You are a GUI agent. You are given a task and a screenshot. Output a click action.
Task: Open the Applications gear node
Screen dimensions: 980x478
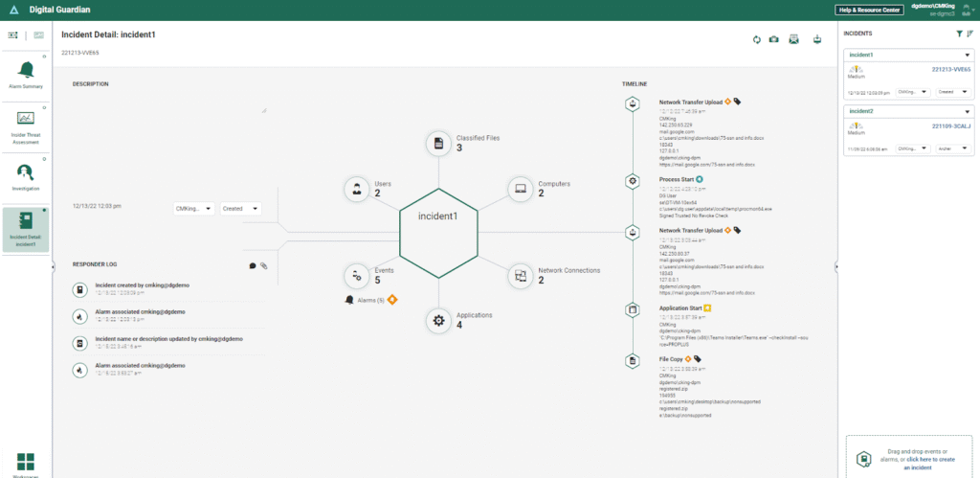[x=438, y=321]
